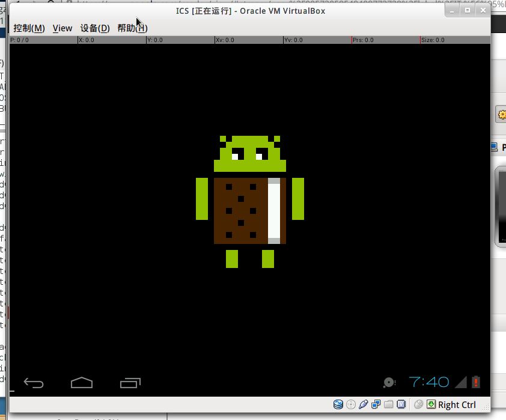Open the 帮助(H) menu
The image size is (506, 420).
click(132, 28)
